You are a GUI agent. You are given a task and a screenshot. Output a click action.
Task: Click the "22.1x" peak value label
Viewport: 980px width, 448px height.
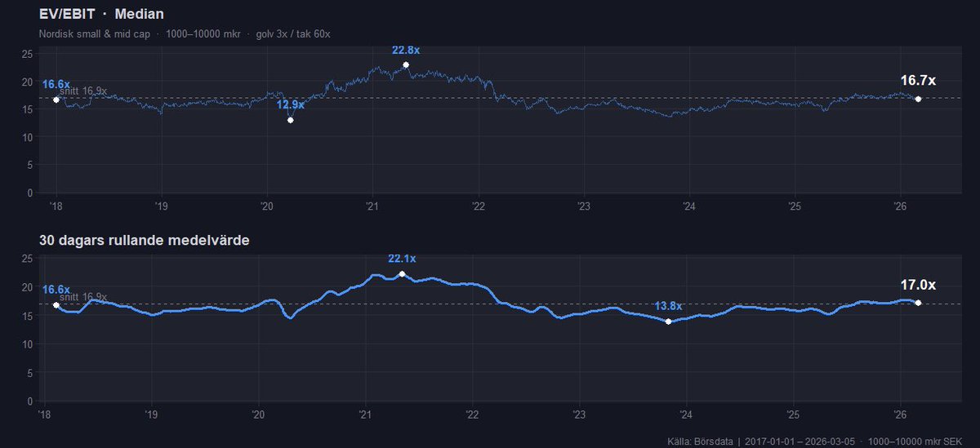point(402,259)
